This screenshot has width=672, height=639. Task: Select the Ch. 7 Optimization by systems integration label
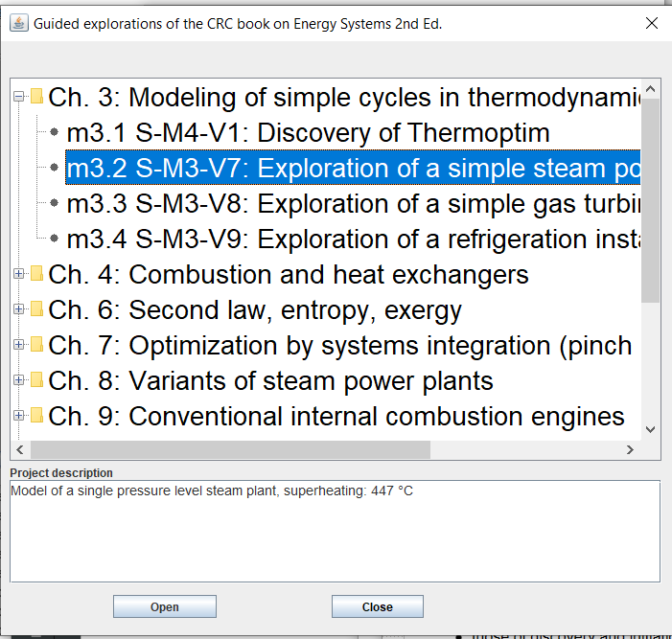click(340, 345)
